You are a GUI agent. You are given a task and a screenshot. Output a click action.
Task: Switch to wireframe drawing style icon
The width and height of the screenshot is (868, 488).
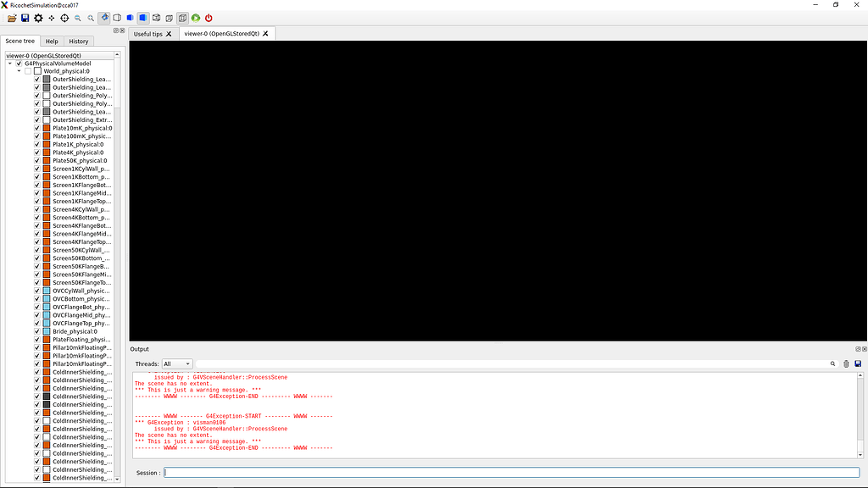tap(116, 18)
